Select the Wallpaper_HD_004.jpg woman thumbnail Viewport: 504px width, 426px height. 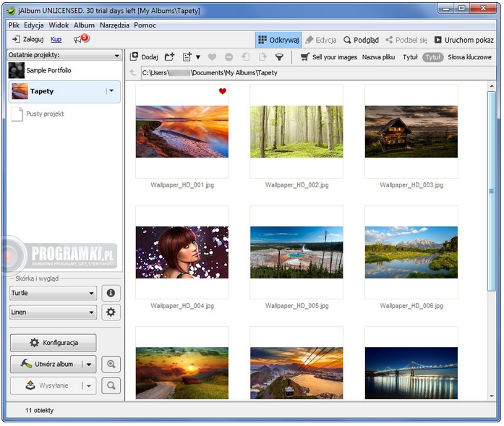pyautogui.click(x=182, y=252)
